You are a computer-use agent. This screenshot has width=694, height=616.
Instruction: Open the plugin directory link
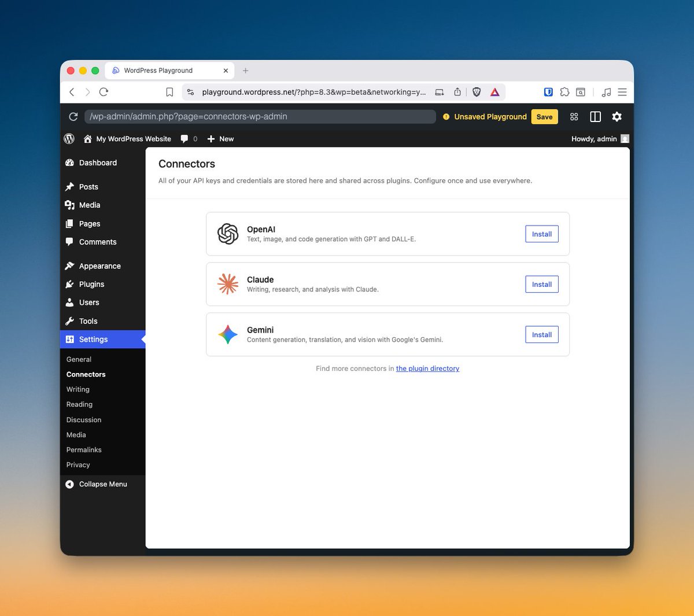coord(427,368)
